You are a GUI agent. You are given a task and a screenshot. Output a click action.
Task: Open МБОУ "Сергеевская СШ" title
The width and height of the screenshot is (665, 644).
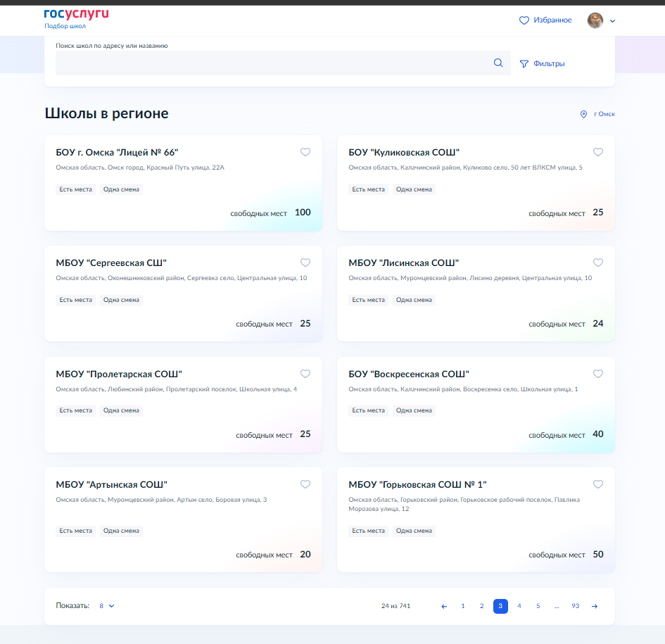click(111, 263)
